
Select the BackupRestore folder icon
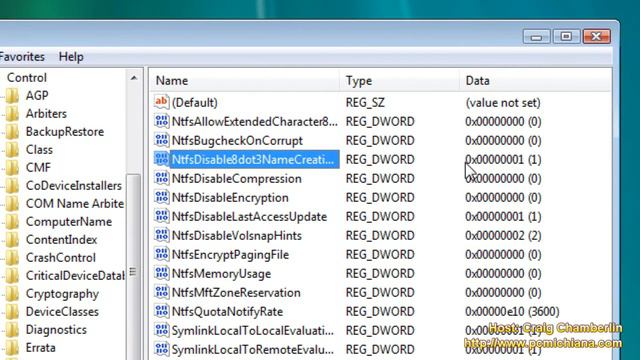[12, 132]
